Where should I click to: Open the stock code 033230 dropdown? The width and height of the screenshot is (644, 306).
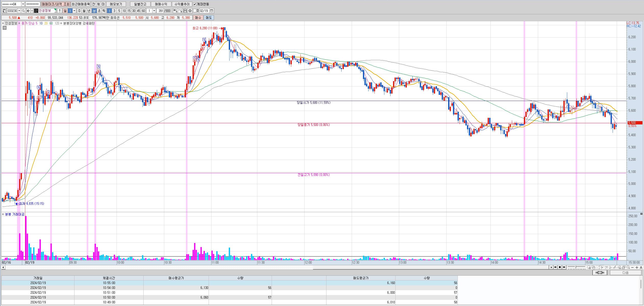19,11
